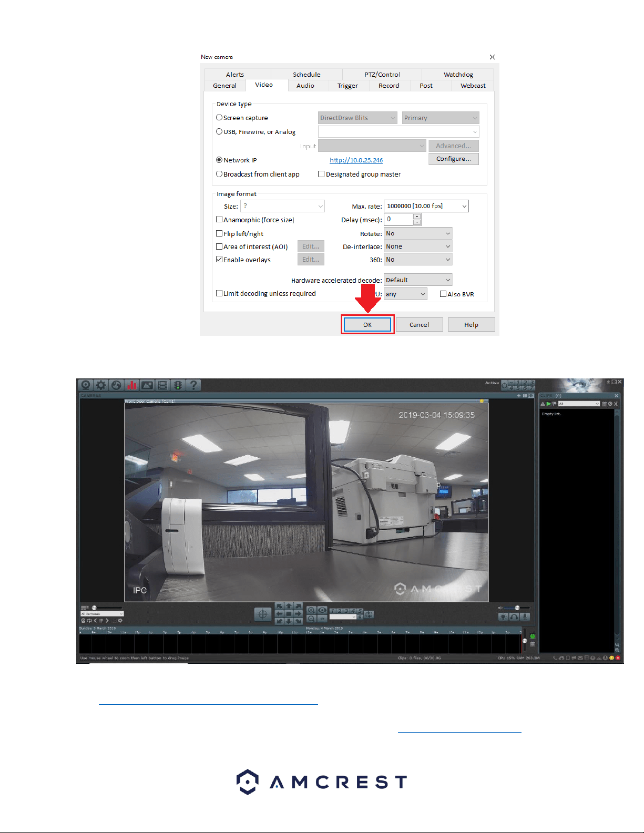Open the All cameras dropdown

coord(102,614)
